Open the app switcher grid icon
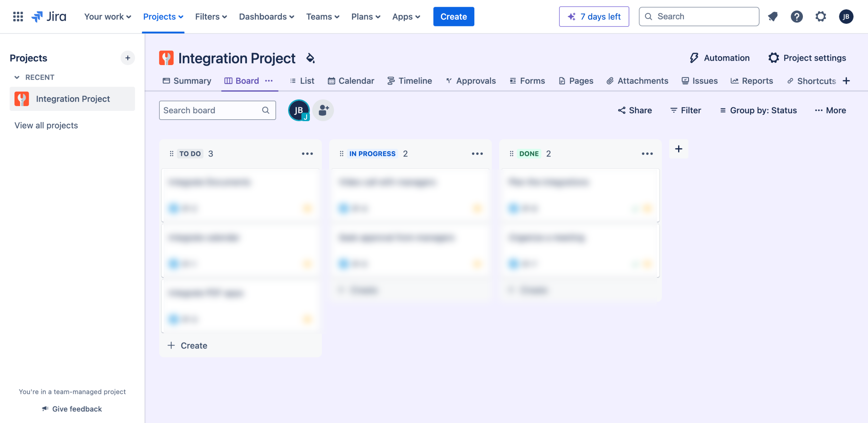 pos(18,16)
